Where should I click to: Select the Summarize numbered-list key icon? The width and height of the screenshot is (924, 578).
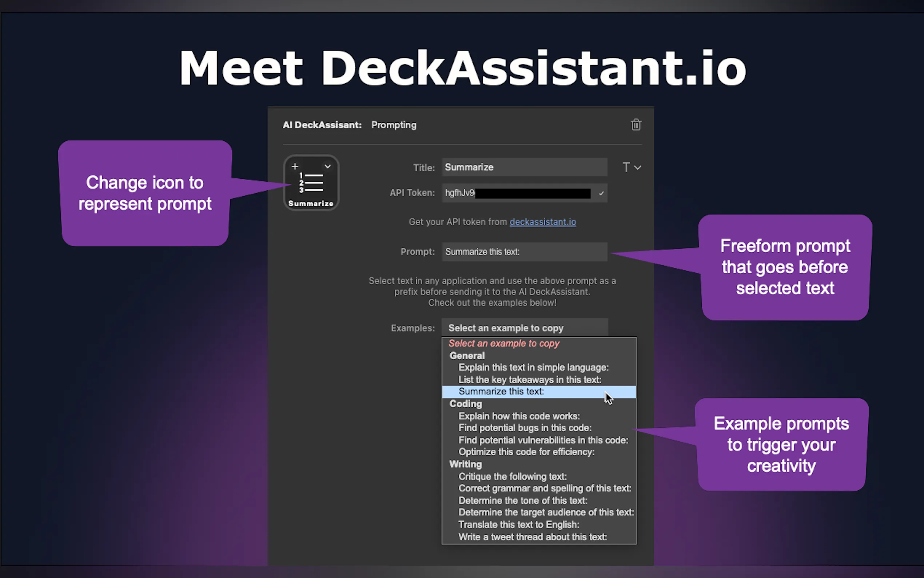(x=311, y=183)
